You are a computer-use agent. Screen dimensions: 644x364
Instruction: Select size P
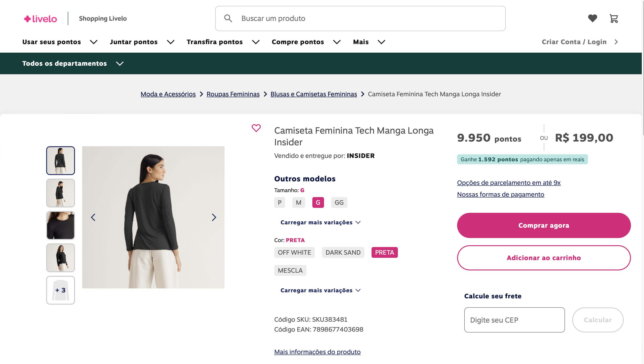(x=279, y=202)
